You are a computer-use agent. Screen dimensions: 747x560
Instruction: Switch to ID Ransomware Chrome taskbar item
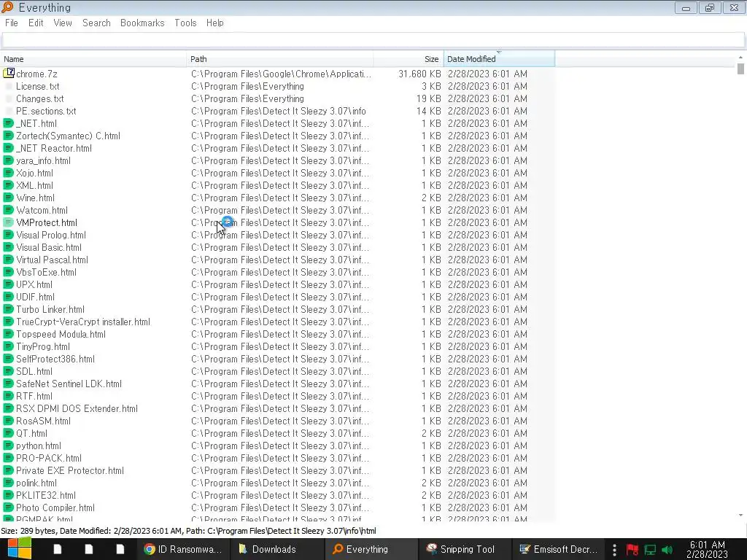183,549
